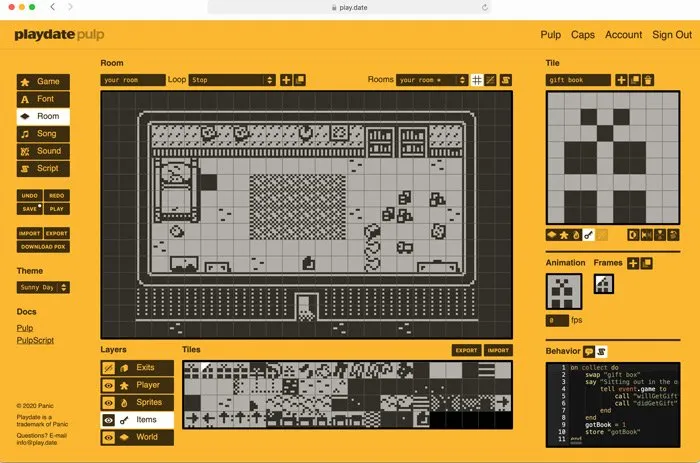Invert tile colors icon
The image size is (700, 463).
click(632, 234)
